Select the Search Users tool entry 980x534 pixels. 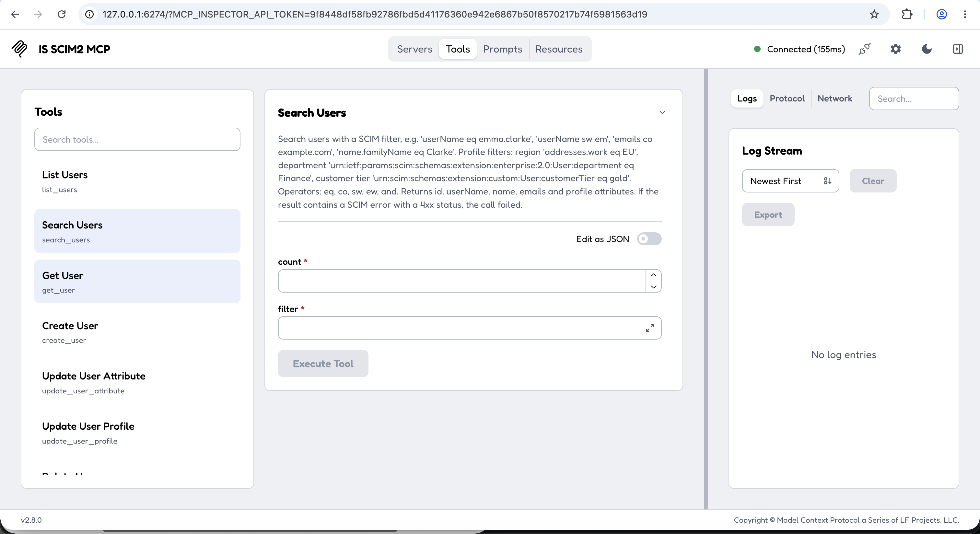137,231
